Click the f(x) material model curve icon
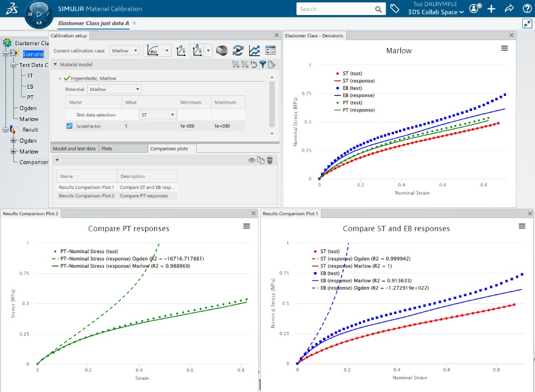535x392 pixels. click(153, 51)
